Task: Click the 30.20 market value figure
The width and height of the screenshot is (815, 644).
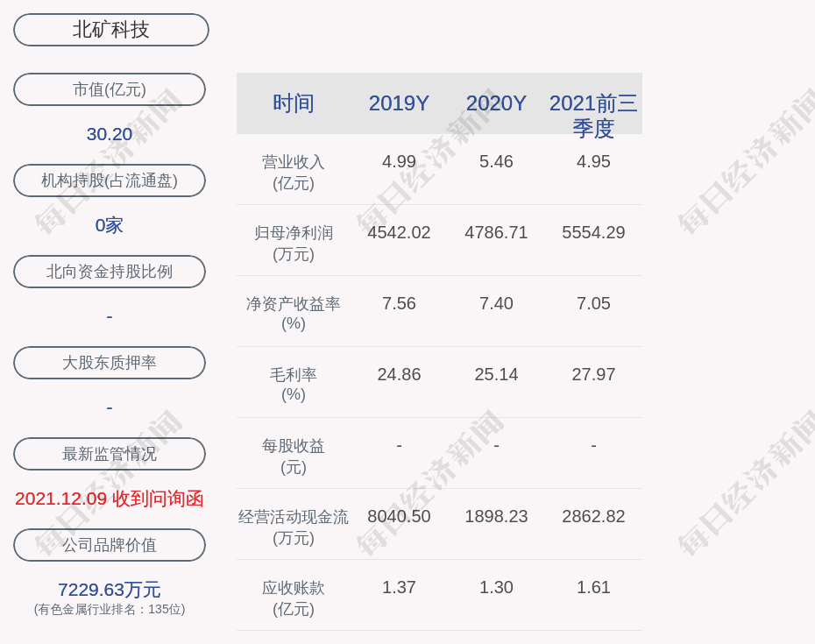Action: point(110,134)
